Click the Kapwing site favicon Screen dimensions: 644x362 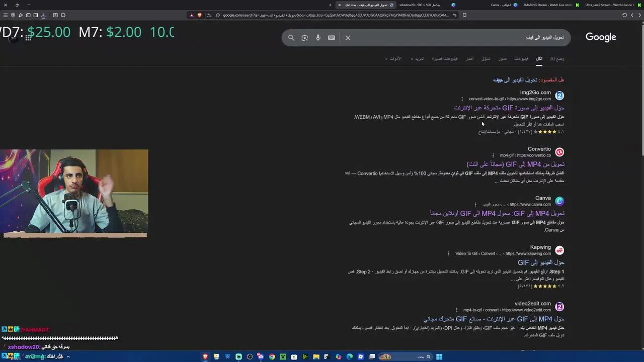559,250
